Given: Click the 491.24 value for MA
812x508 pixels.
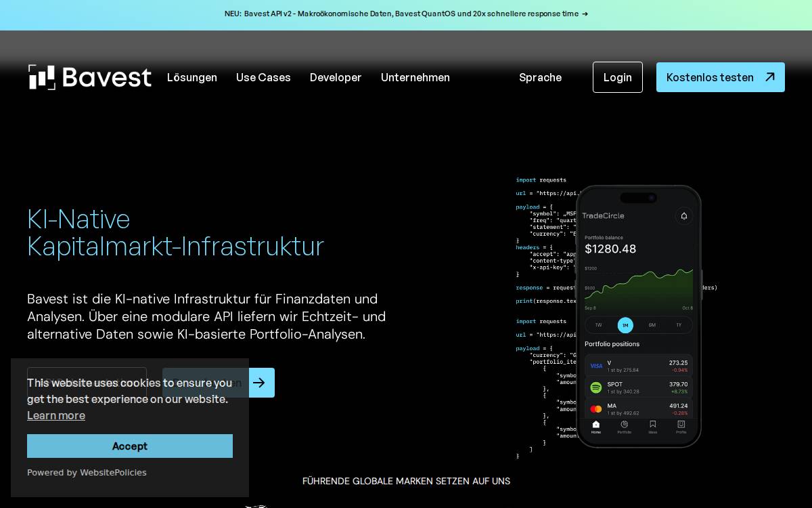Looking at the screenshot, I should [x=678, y=406].
